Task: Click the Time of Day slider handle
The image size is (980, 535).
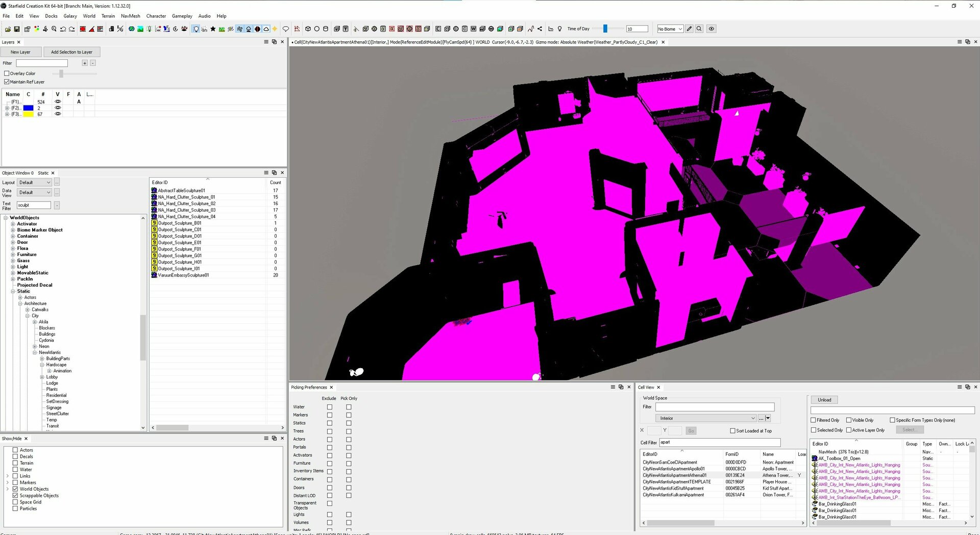Action: (x=605, y=29)
